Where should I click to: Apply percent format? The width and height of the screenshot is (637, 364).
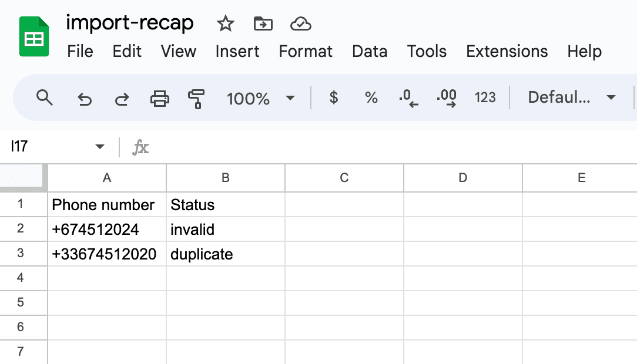371,97
